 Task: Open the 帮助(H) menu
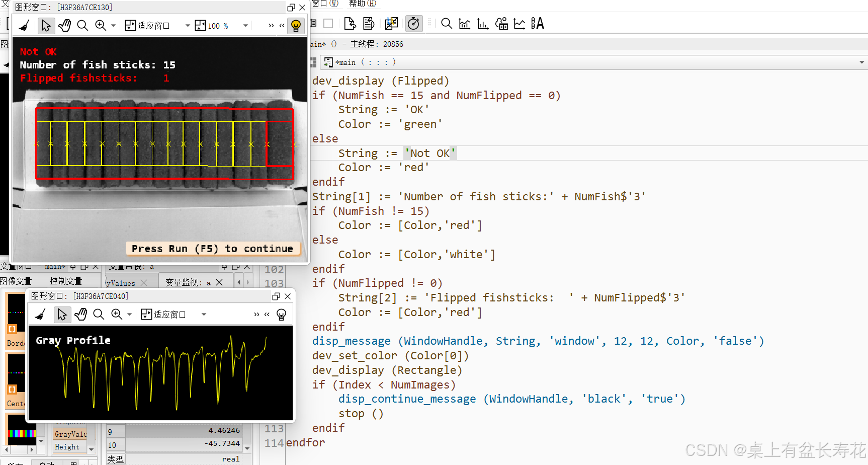[x=363, y=4]
